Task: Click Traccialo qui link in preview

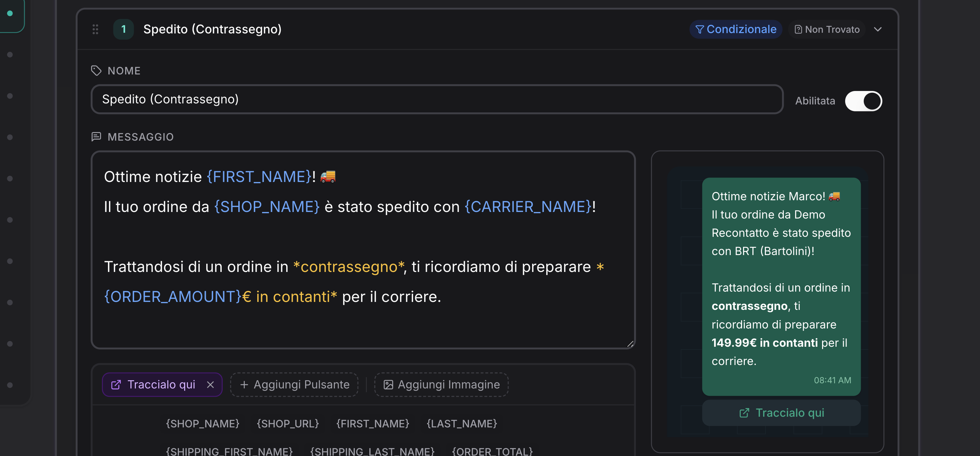Action: point(781,413)
